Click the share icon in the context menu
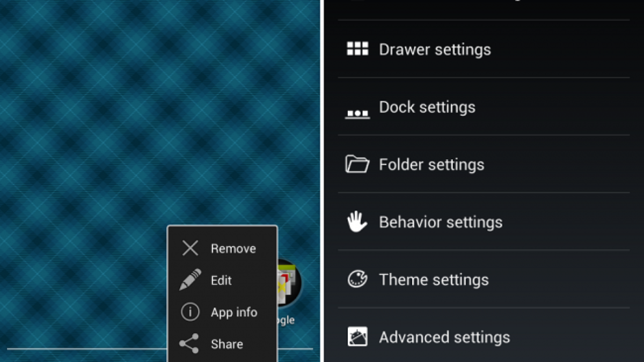This screenshot has height=362, width=644. point(189,344)
